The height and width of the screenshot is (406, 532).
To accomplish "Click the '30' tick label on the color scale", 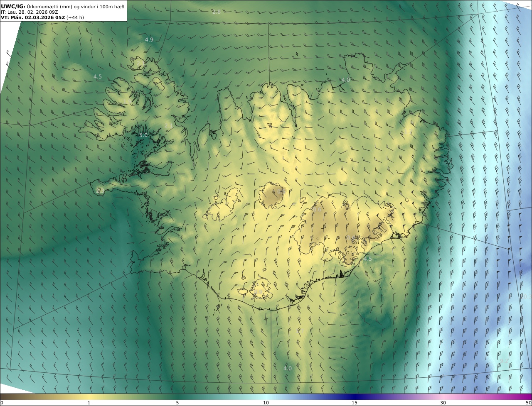I will (x=443, y=403).
